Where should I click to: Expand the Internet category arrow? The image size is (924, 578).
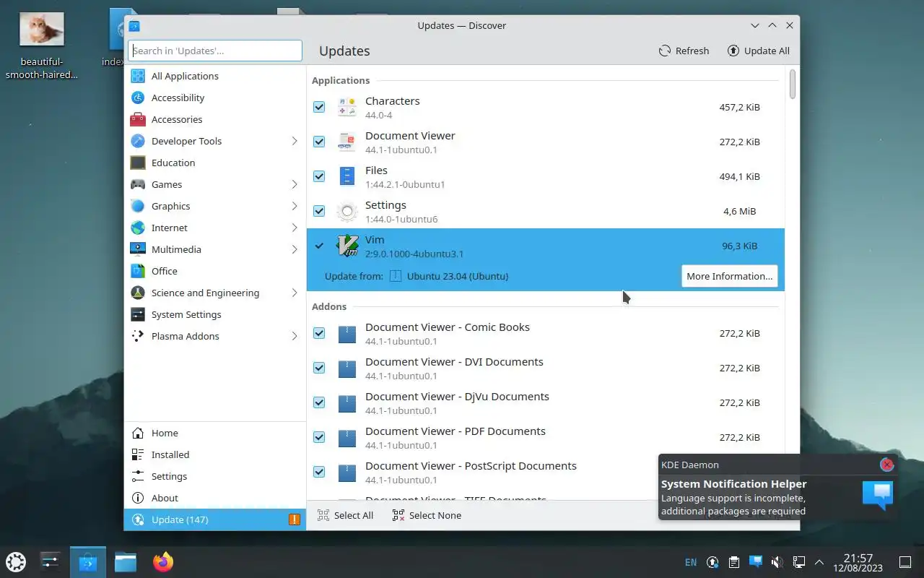[295, 228]
